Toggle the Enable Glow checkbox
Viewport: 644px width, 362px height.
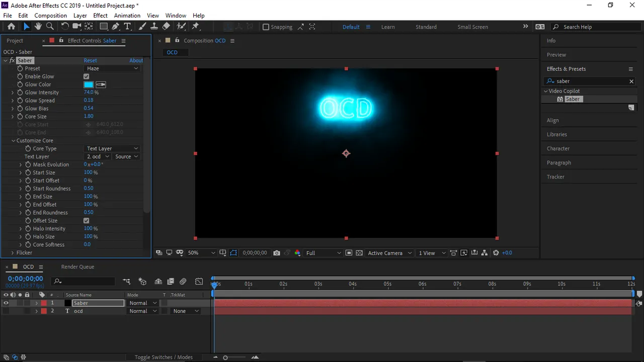click(86, 76)
